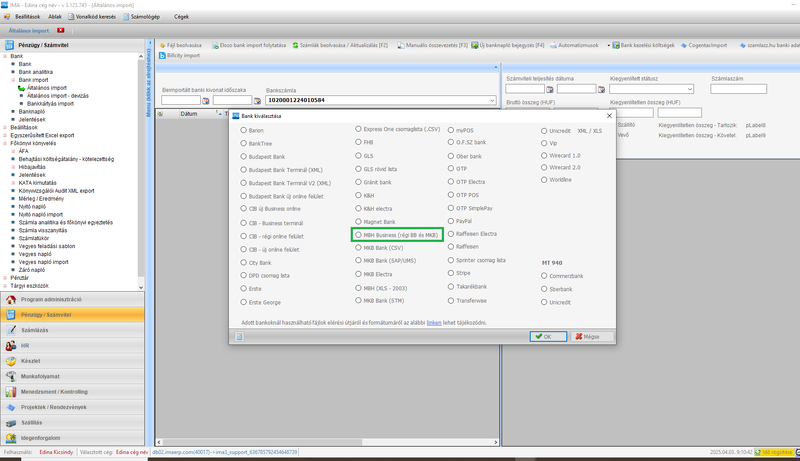This screenshot has width=800, height=461.
Task: Select the Barion radio button
Action: [x=243, y=130]
